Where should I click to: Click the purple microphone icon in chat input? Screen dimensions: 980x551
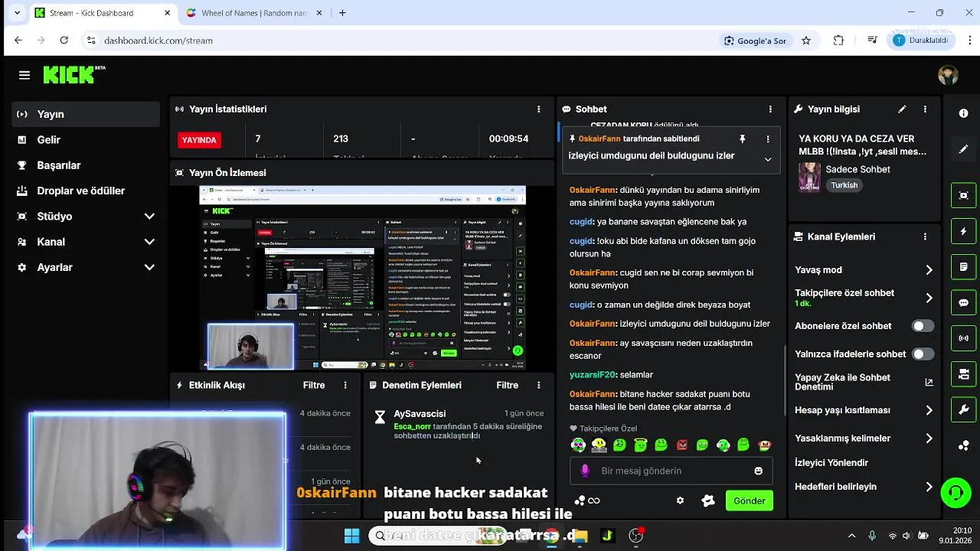[x=585, y=471]
